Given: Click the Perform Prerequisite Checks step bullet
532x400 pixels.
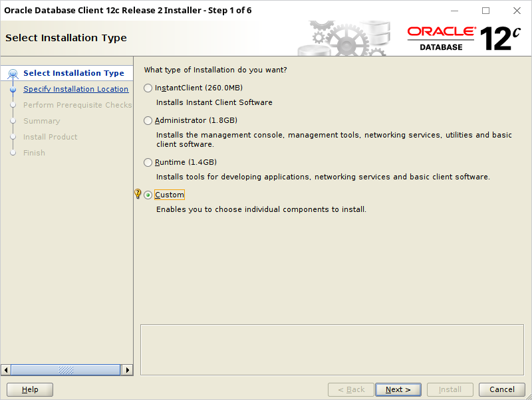Looking at the screenshot, I should tap(13, 105).
